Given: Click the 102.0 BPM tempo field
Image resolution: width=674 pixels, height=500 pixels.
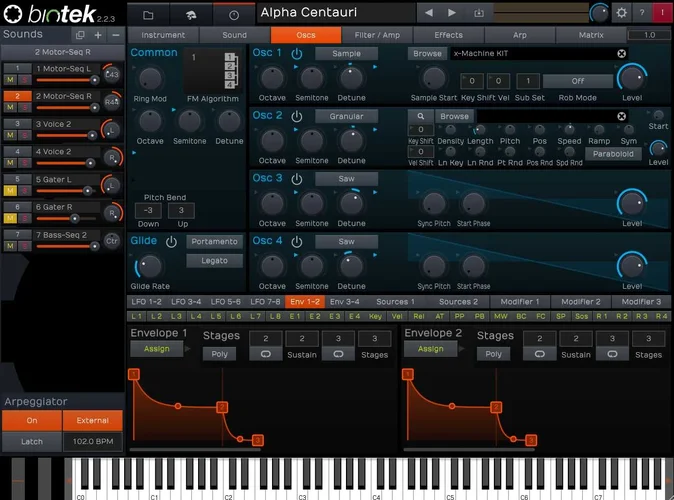Looking at the screenshot, I should (92, 440).
